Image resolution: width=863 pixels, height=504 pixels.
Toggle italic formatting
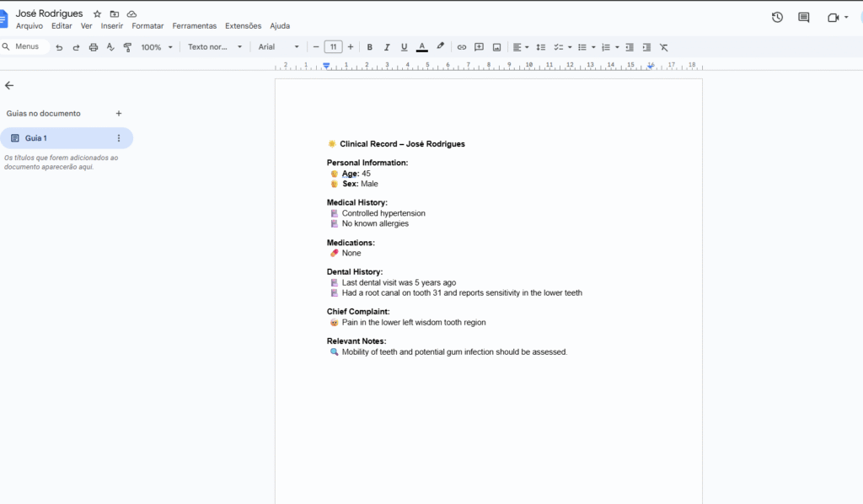coord(387,47)
